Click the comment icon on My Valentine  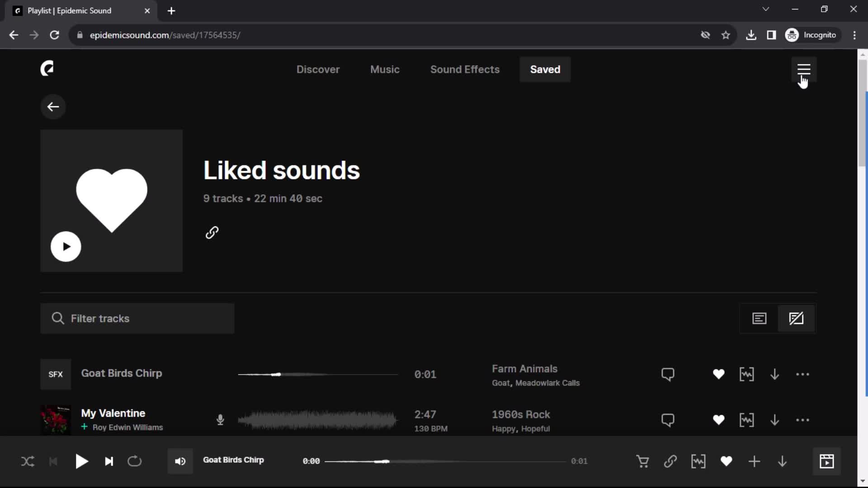coord(668,420)
